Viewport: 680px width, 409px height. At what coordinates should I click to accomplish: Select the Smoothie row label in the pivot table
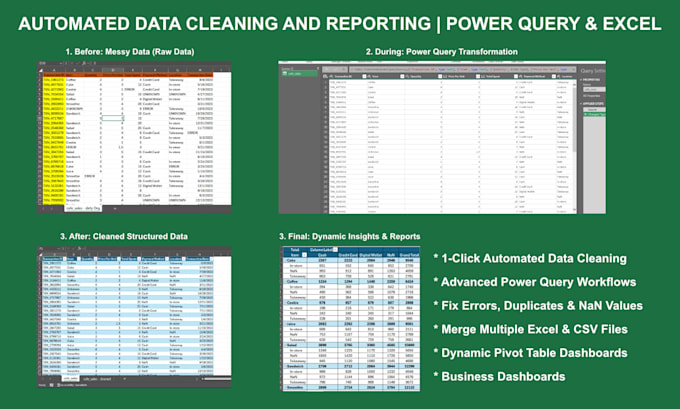pos(295,387)
